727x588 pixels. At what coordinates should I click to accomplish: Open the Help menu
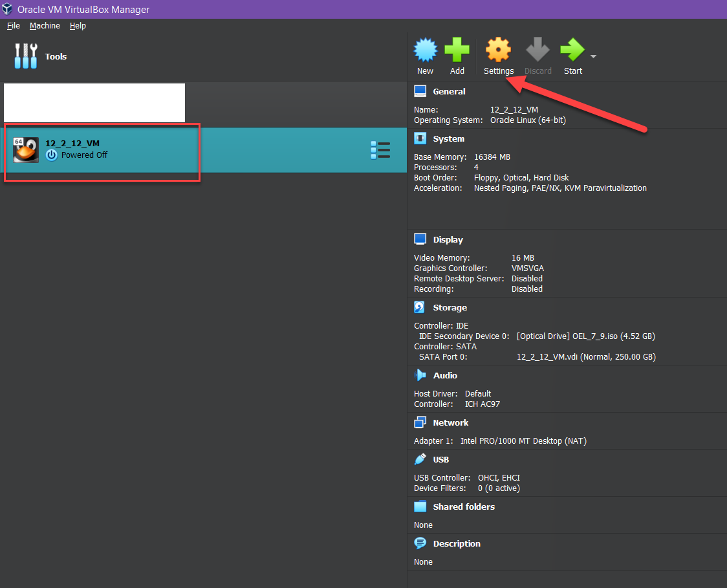coord(78,26)
